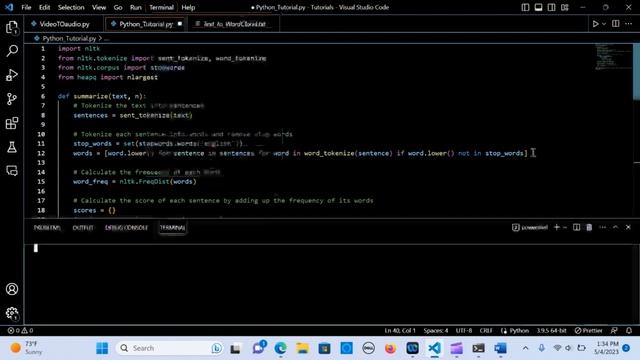
Task: Toggle panel layout icon in title bar
Action: click(x=538, y=7)
